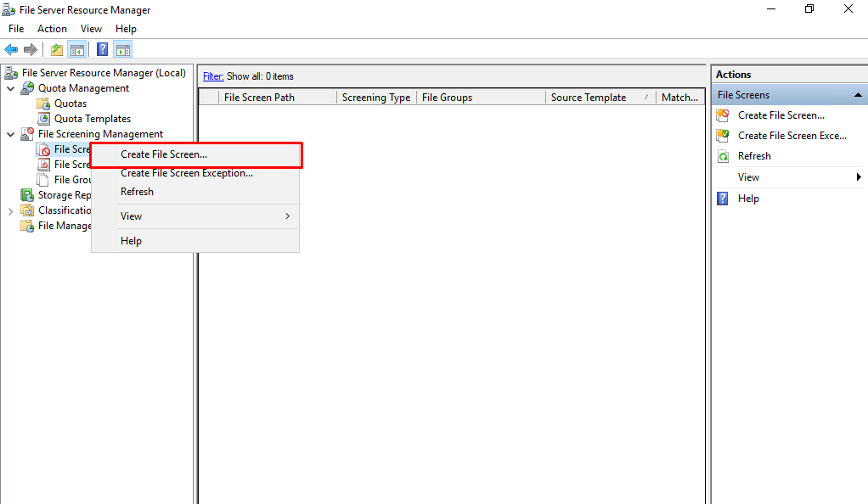The height and width of the screenshot is (504, 868).
Task: Open the View submenu in the Actions pane
Action: [x=789, y=177]
